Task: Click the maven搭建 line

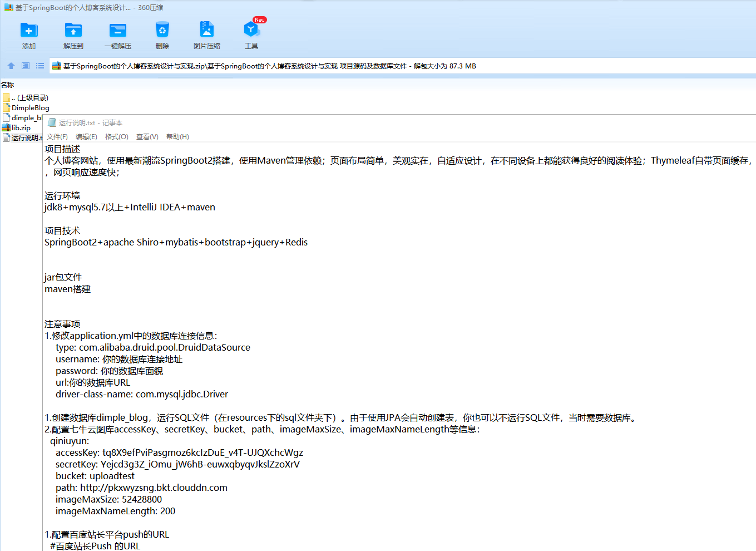Action: 67,289
